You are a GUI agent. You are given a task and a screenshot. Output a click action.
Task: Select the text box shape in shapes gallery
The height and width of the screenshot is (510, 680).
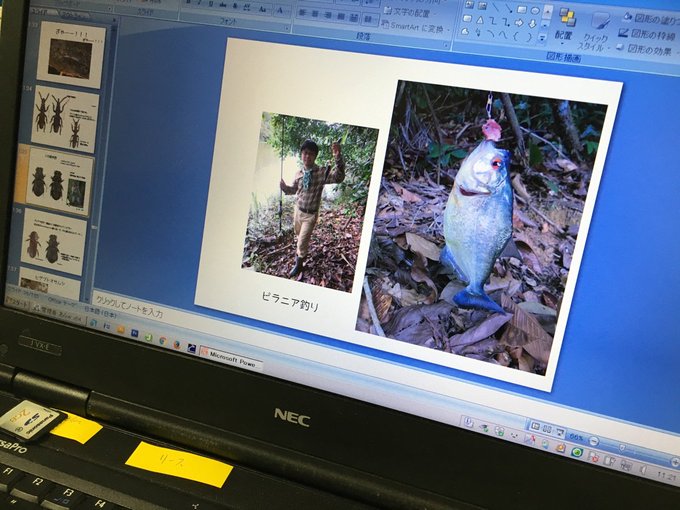(x=469, y=6)
